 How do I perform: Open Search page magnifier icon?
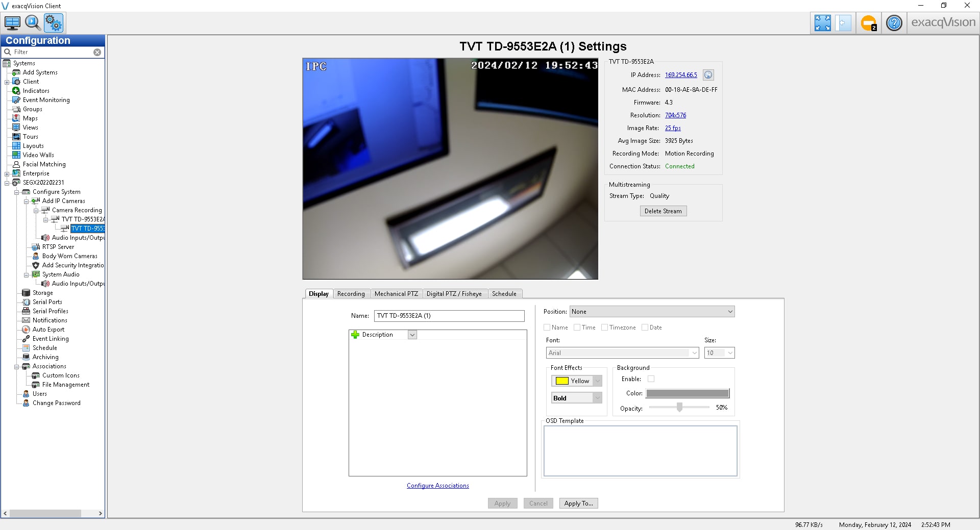33,23
